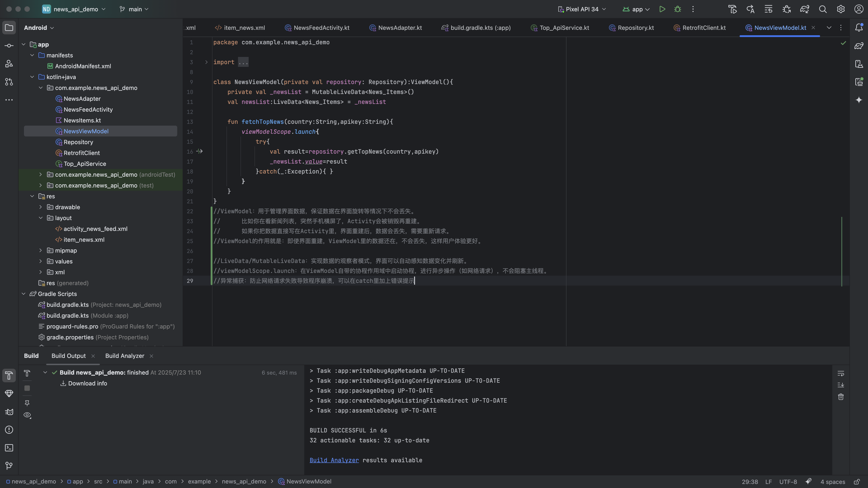Open news_api_demo project dropdown
This screenshot has height=488, width=868.
tap(74, 9)
